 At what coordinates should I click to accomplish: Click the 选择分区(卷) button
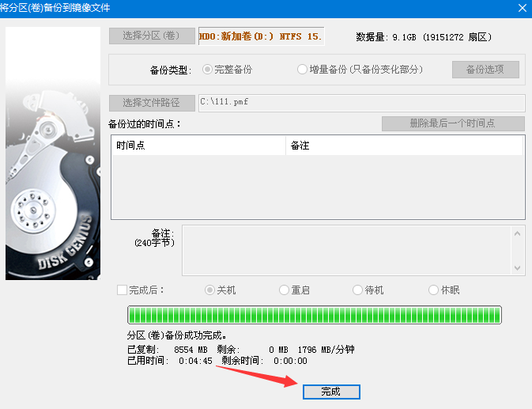pos(152,36)
